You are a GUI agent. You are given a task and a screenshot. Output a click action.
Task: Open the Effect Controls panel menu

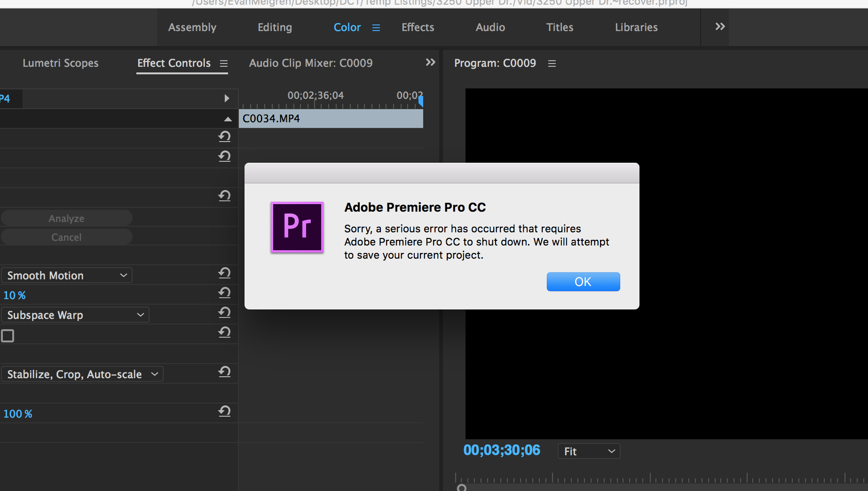pos(224,63)
